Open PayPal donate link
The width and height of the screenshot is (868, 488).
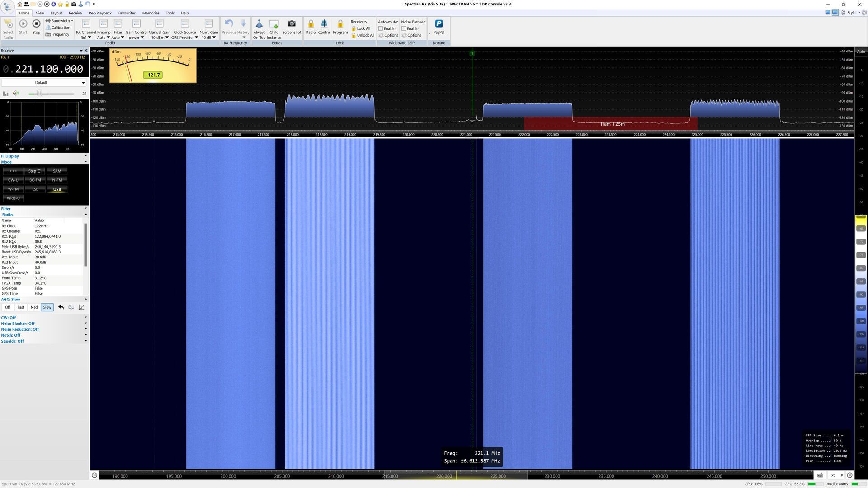[439, 27]
